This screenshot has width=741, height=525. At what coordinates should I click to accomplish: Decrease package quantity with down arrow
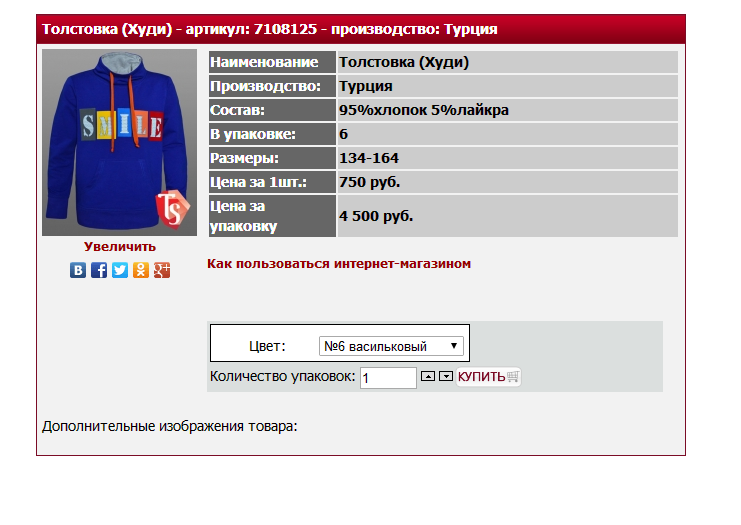[x=446, y=376]
